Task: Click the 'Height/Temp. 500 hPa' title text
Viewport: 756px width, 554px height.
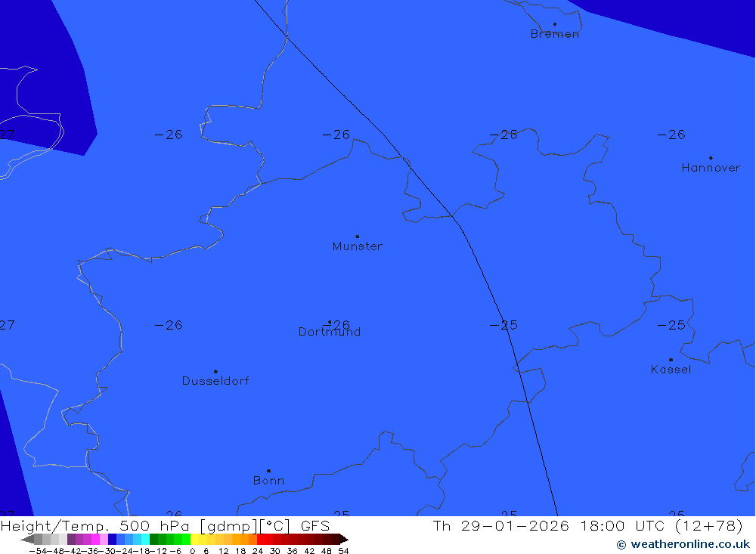Action: (x=94, y=526)
